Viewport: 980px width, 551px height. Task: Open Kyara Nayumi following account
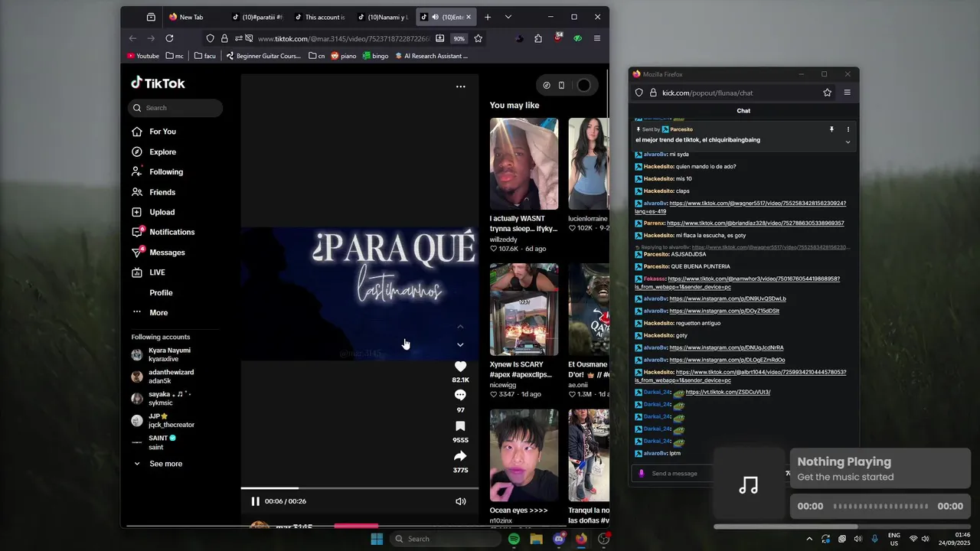169,354
